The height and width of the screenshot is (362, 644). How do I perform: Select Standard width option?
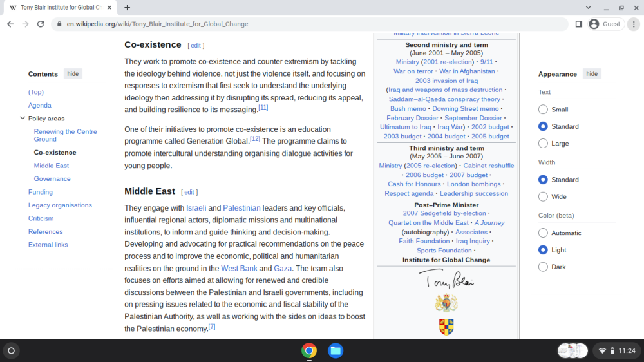click(543, 180)
